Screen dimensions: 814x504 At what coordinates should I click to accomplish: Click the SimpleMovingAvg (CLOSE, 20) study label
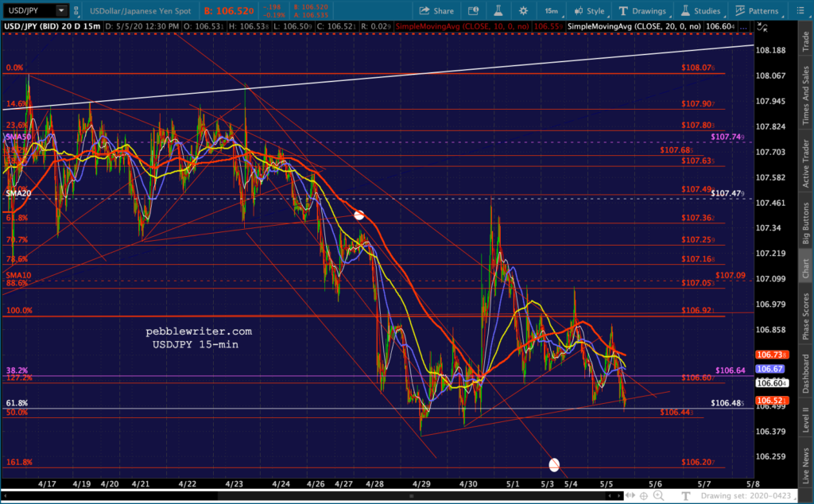click(x=634, y=26)
